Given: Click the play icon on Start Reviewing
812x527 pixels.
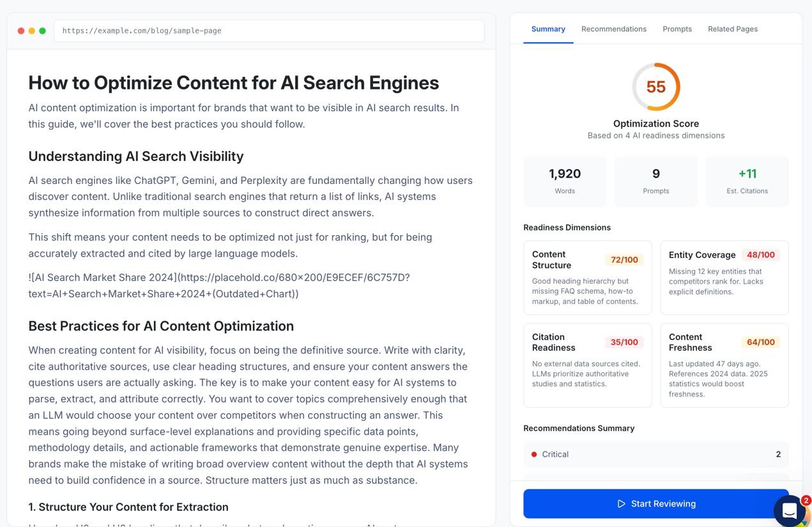Looking at the screenshot, I should pyautogui.click(x=621, y=504).
